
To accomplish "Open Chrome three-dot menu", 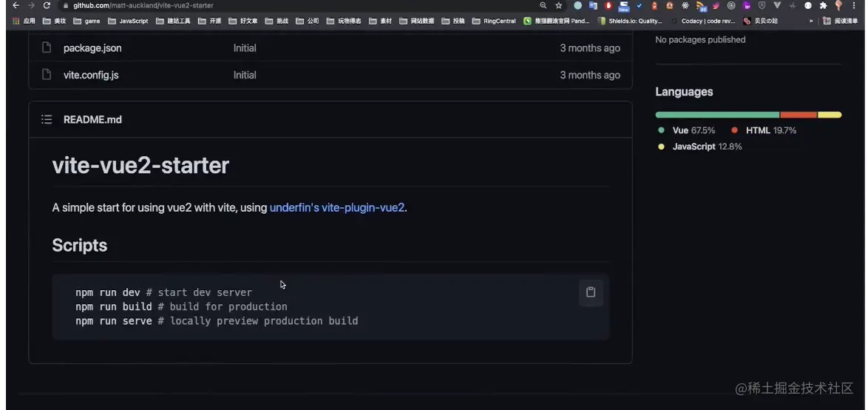I will click(855, 5).
